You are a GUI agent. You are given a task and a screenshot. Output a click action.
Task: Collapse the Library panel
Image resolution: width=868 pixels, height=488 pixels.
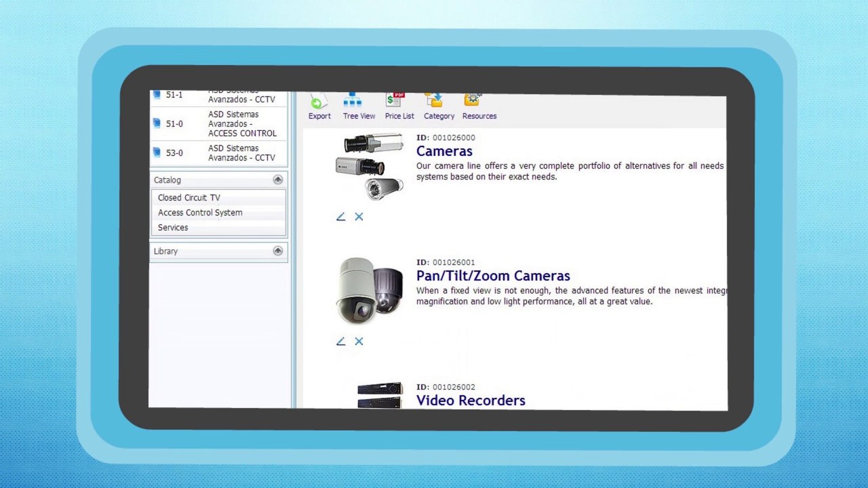tap(277, 251)
